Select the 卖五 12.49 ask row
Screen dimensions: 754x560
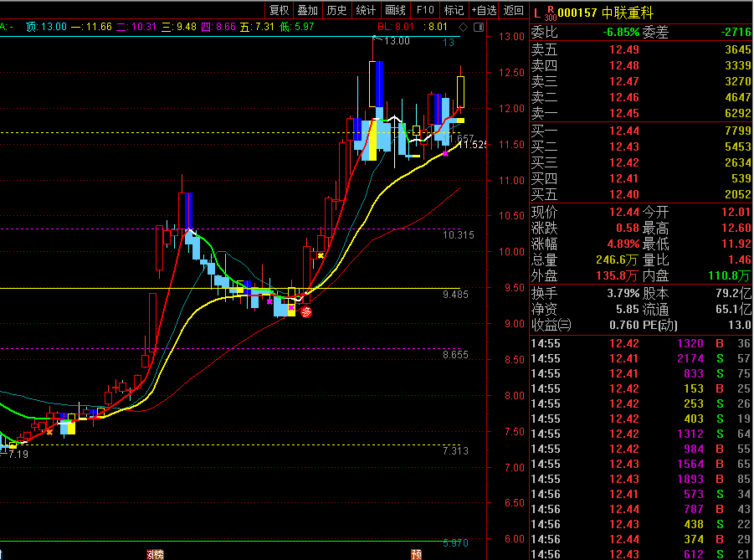(641, 49)
